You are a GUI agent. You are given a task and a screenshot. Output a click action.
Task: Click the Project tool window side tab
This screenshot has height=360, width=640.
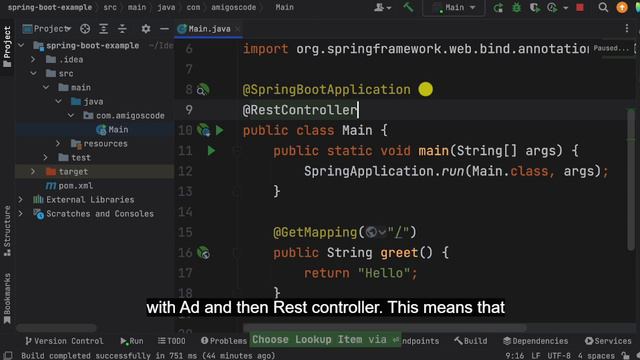pos(7,47)
